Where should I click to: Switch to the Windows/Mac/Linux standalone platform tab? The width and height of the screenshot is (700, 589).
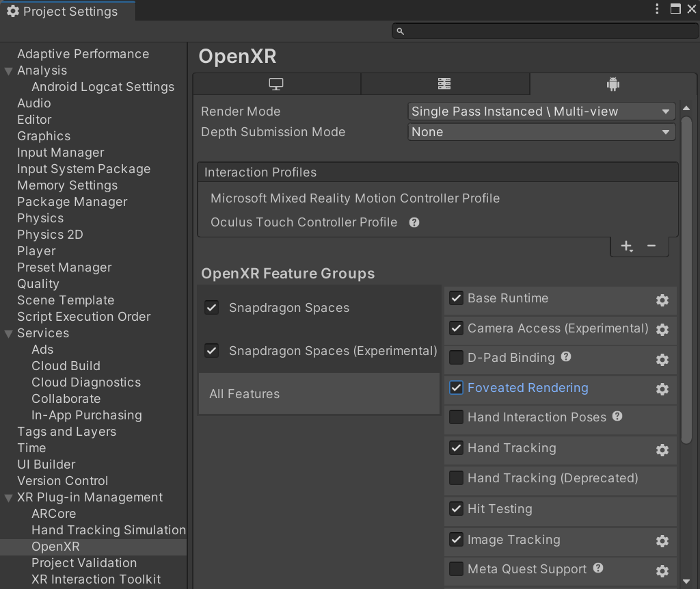coord(276,84)
